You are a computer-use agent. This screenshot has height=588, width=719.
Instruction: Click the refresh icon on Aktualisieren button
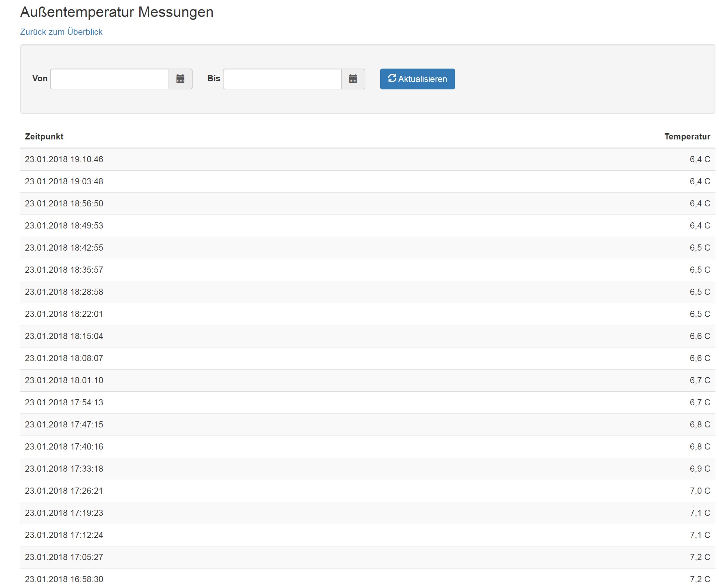[392, 78]
